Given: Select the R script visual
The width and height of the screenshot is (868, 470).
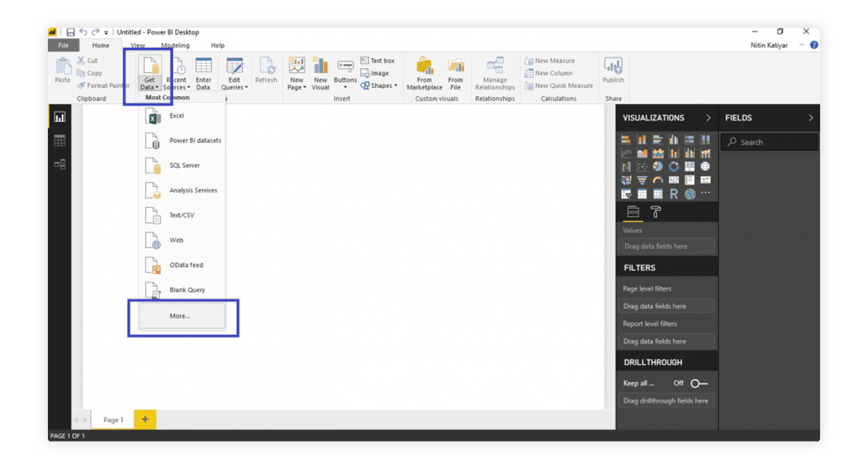Looking at the screenshot, I should click(674, 194).
